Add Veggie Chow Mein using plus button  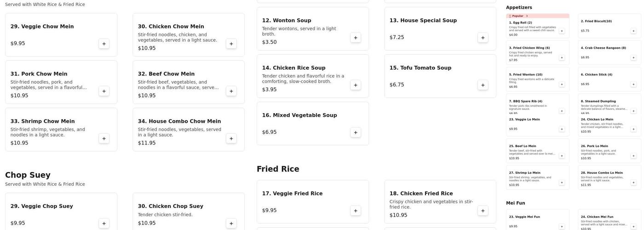(x=104, y=44)
